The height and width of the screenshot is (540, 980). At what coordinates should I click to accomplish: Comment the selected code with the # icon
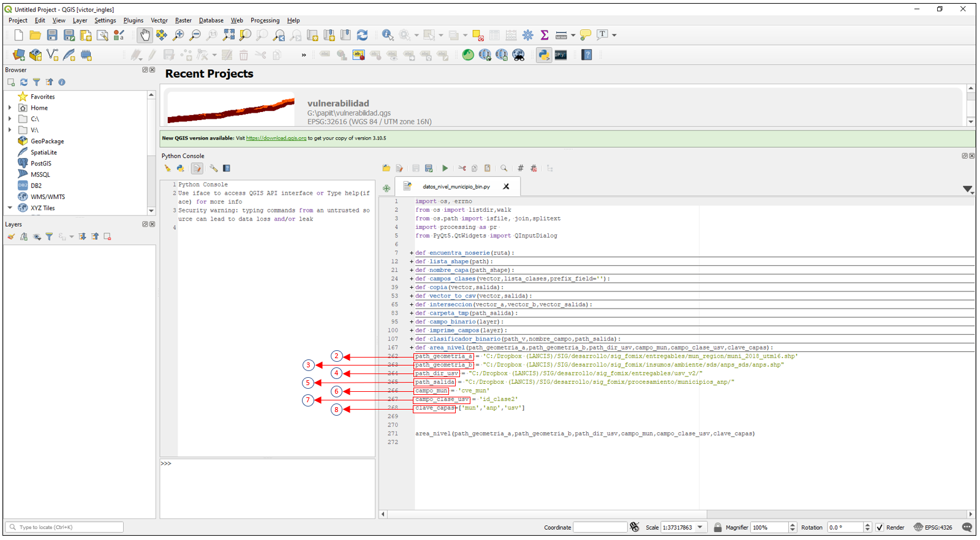pyautogui.click(x=520, y=168)
